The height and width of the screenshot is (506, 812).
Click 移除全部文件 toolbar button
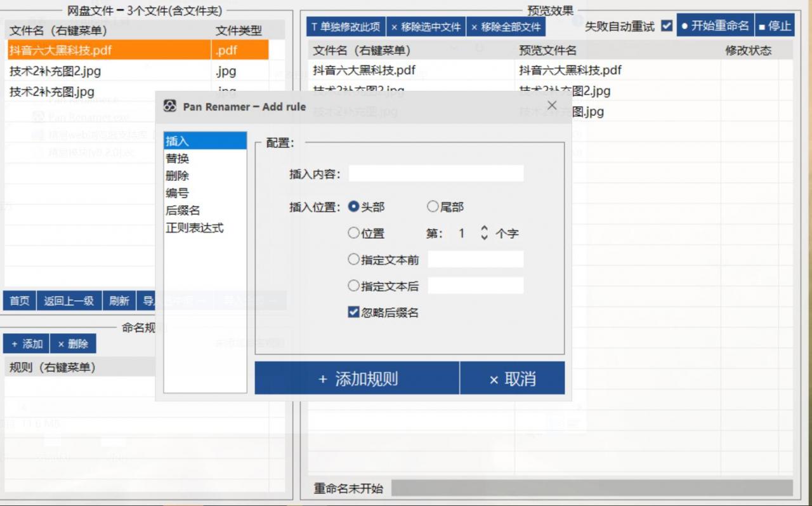506,27
